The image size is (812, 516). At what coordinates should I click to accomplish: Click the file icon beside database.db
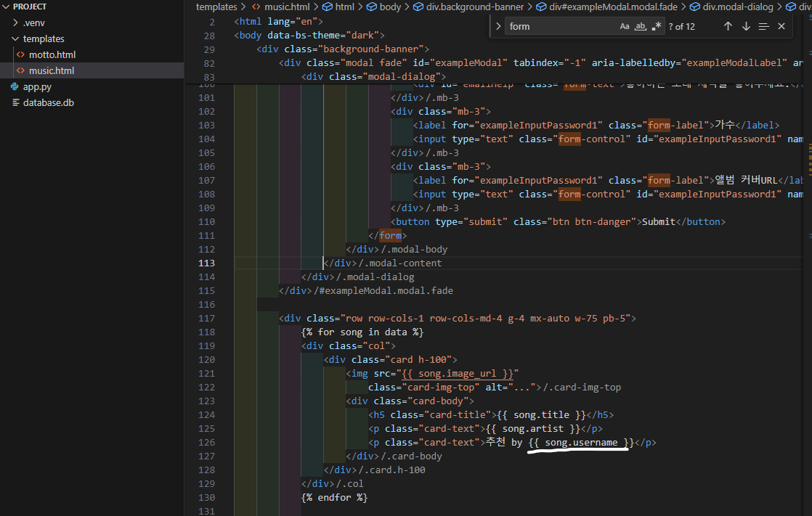(15, 102)
